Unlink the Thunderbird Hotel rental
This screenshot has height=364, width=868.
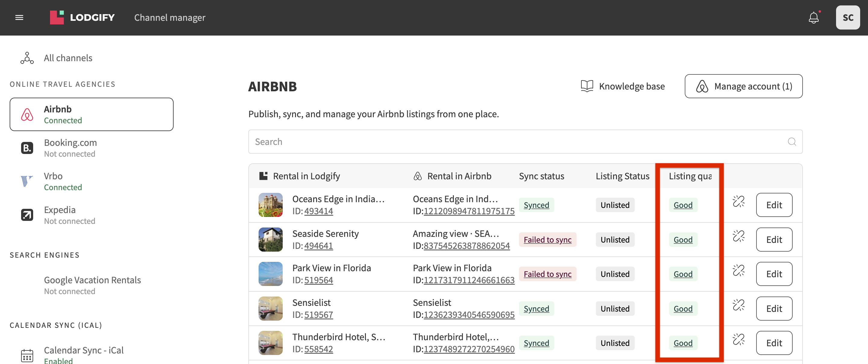(738, 340)
